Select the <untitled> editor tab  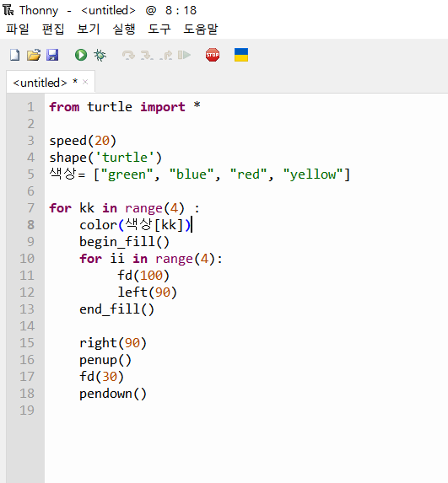pyautogui.click(x=40, y=83)
